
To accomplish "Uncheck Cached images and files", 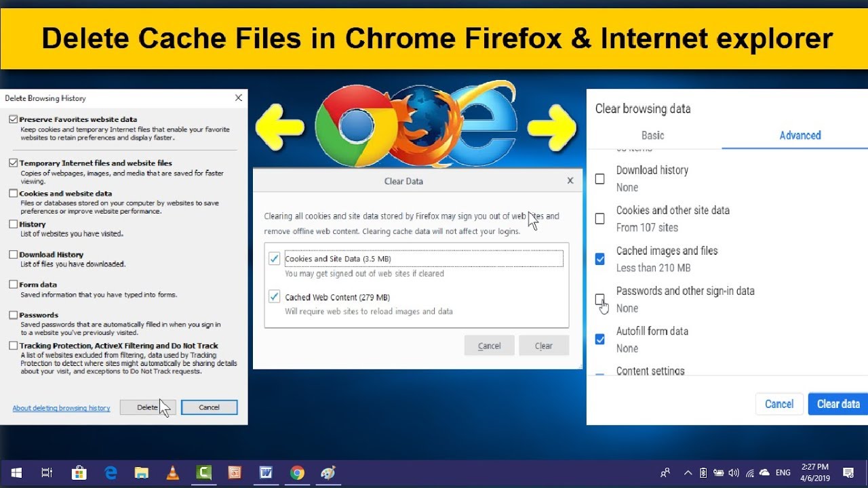I will 600,259.
